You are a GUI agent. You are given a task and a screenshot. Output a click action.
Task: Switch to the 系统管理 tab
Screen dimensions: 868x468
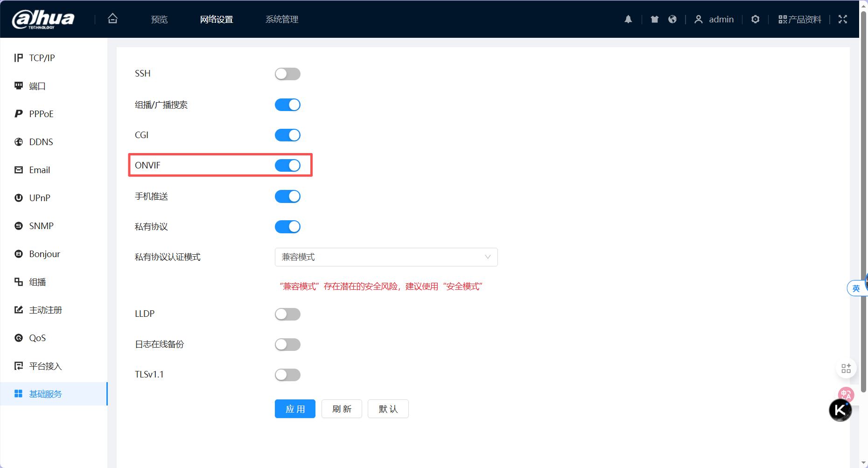pyautogui.click(x=281, y=19)
